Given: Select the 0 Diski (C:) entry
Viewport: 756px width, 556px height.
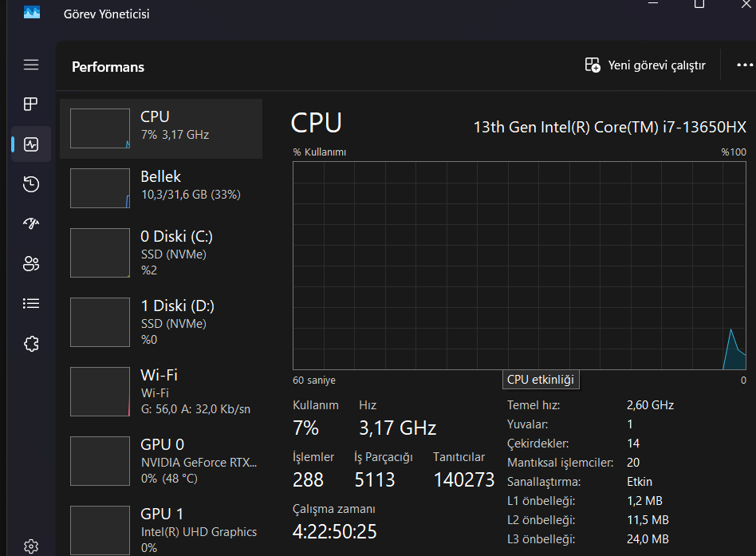Looking at the screenshot, I should (161, 253).
